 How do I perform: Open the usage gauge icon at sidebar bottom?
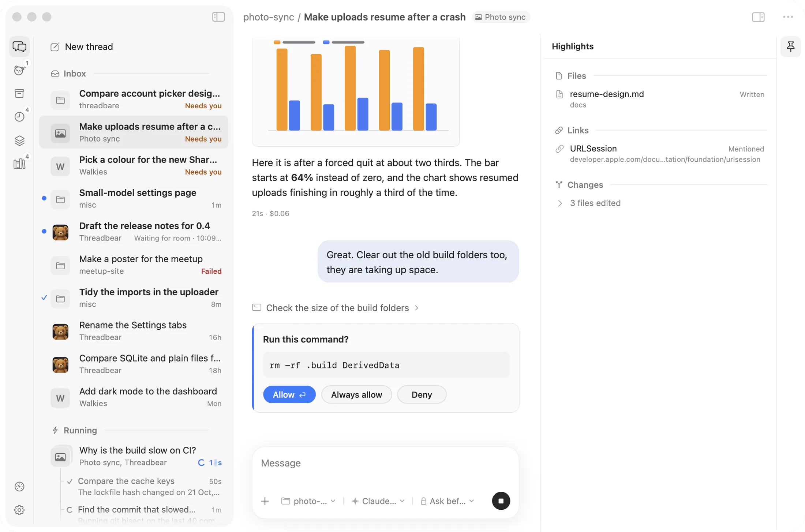click(19, 487)
